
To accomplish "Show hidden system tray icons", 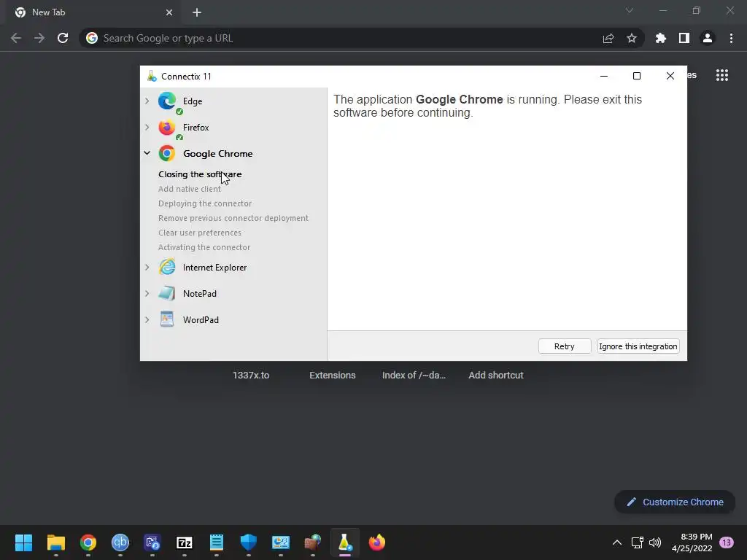I will click(617, 542).
